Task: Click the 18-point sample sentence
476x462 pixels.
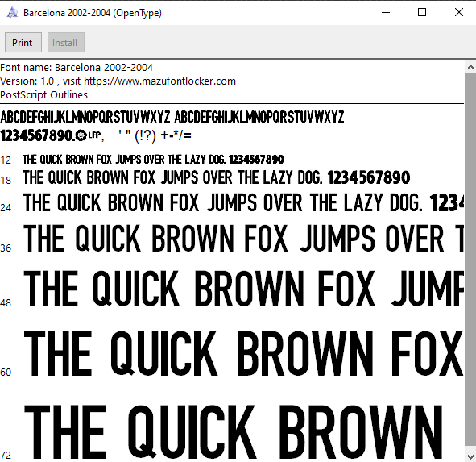Action: point(216,177)
